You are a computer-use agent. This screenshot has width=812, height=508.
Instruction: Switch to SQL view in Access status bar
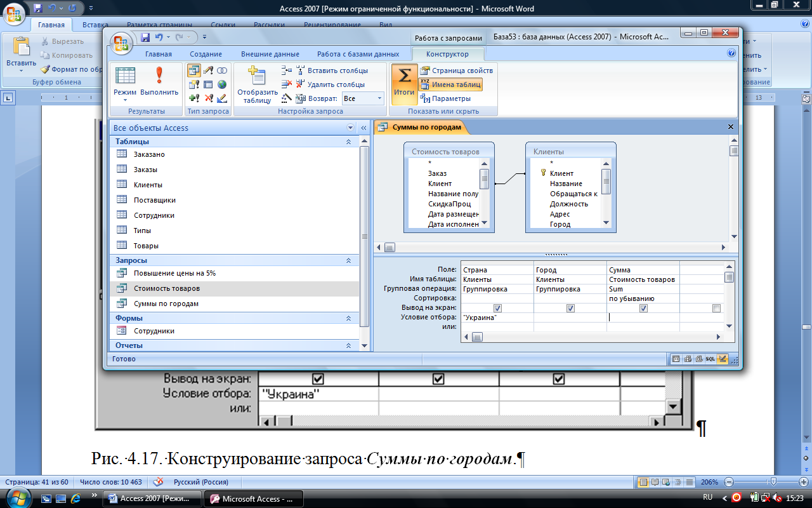(x=710, y=359)
